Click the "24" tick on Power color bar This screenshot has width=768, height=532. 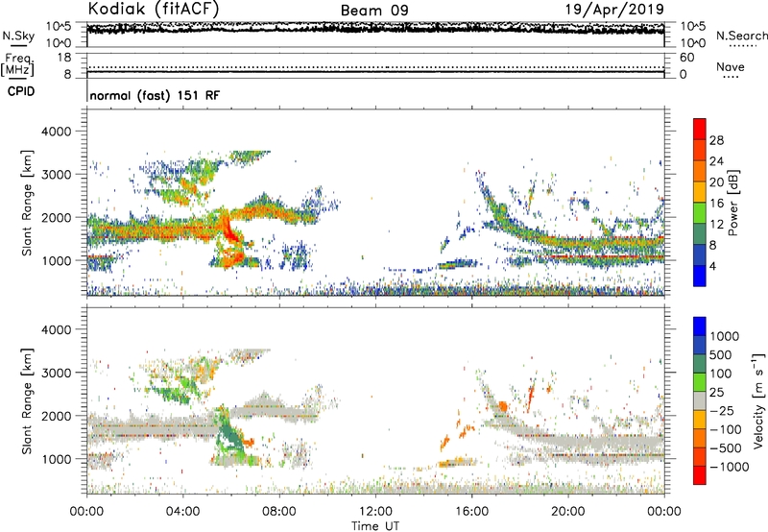point(716,161)
